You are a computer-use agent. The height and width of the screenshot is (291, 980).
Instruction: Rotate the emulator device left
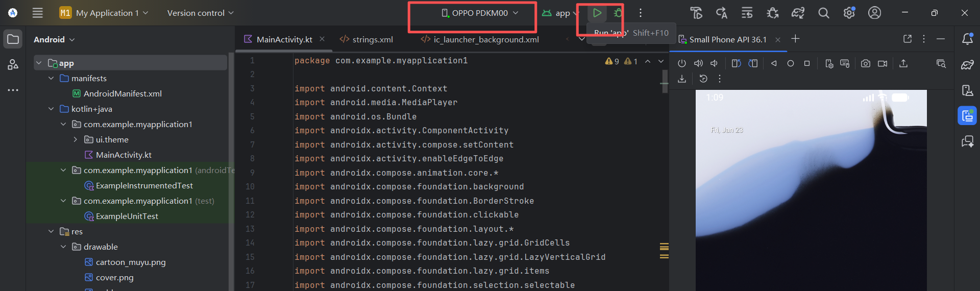(x=736, y=63)
